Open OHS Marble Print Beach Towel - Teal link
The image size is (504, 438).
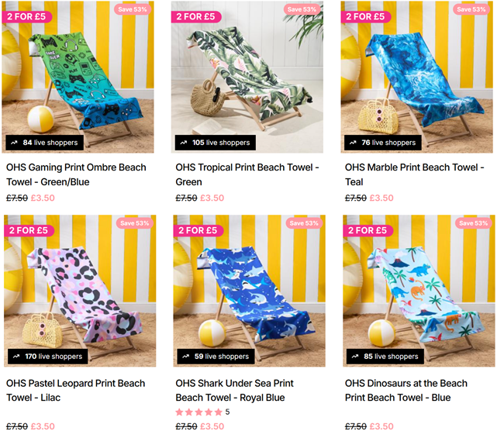415,174
